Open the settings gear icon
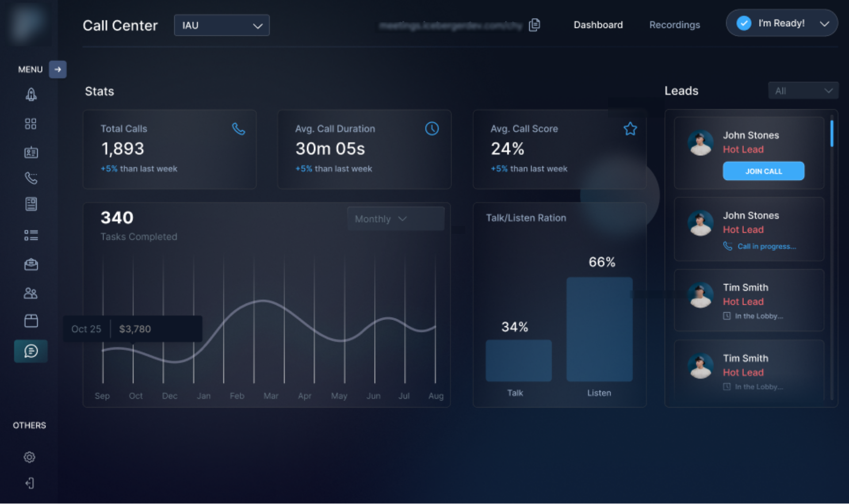The width and height of the screenshot is (849, 504). click(x=30, y=457)
